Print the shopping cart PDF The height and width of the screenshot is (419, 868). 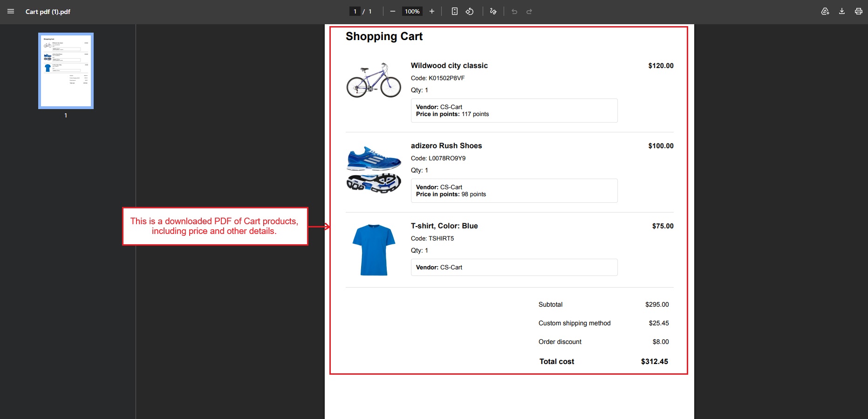click(859, 12)
